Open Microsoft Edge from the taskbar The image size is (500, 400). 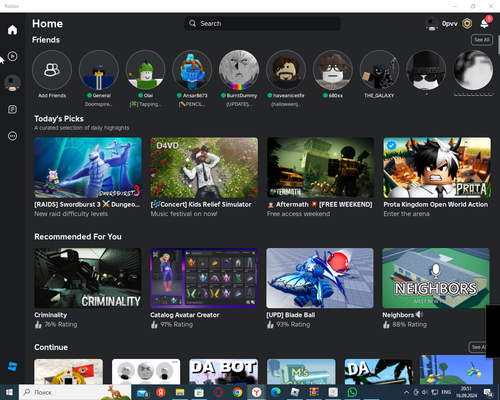(x=276, y=392)
